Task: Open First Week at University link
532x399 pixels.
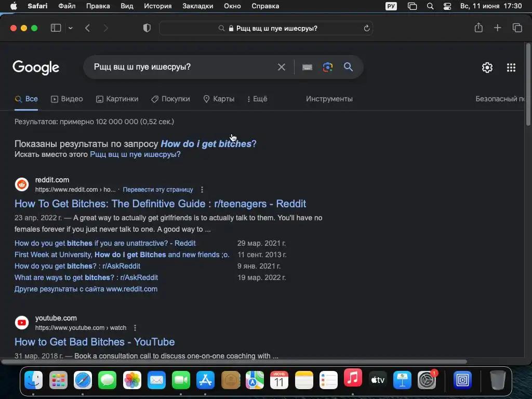Action: pyautogui.click(x=122, y=255)
